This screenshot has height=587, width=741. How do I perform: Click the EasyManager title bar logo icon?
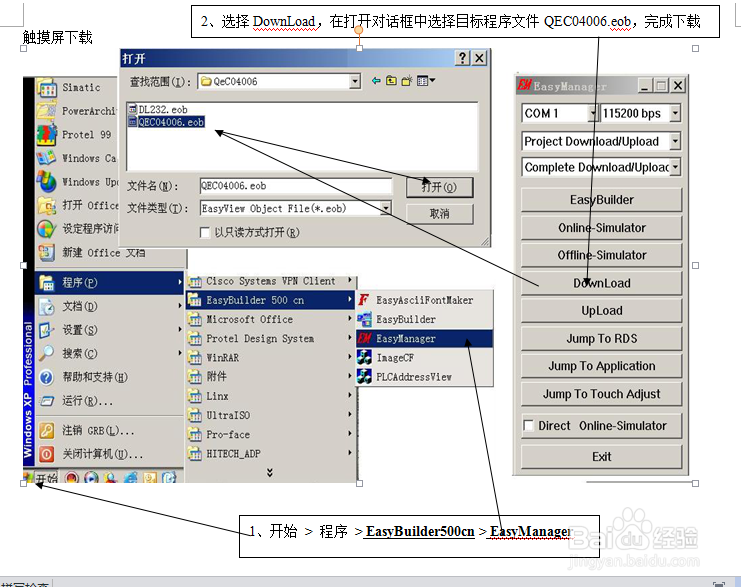[x=524, y=86]
